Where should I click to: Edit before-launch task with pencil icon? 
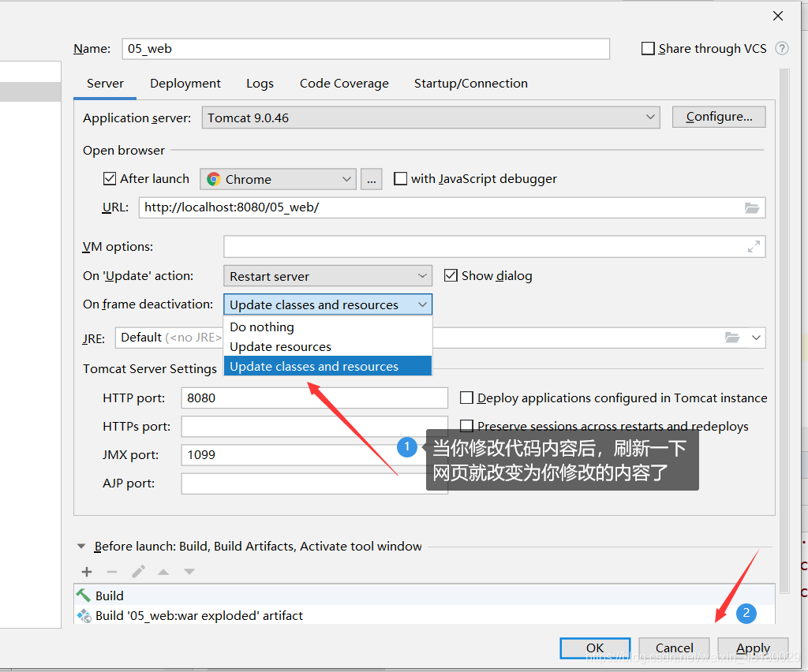pyautogui.click(x=138, y=572)
